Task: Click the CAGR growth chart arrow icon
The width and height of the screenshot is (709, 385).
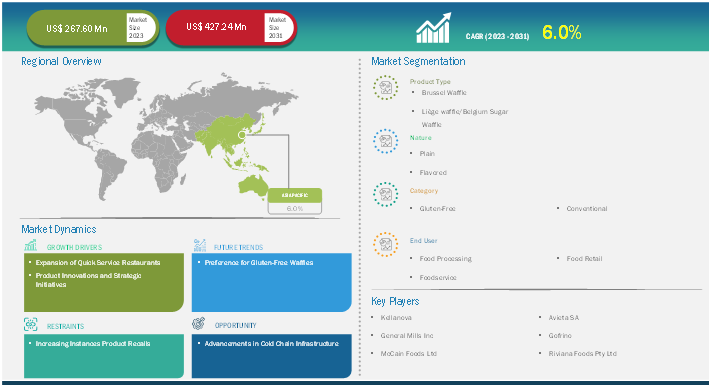Action: tap(434, 28)
